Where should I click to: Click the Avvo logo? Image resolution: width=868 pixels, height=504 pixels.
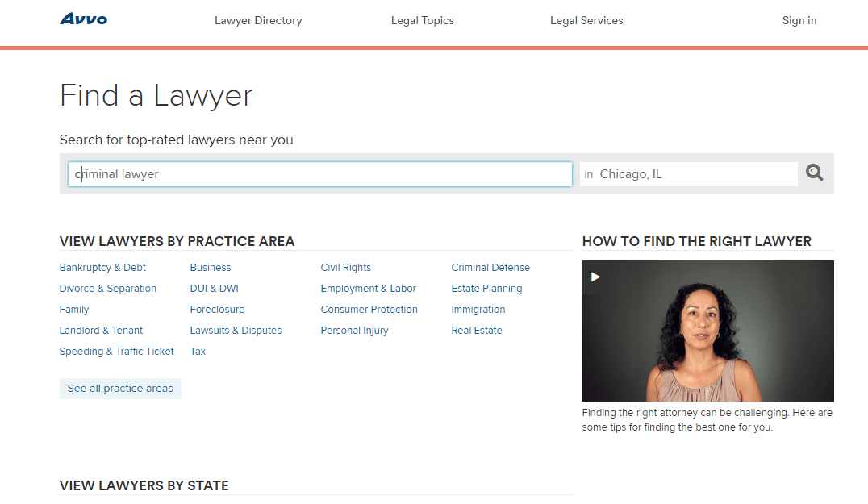84,19
